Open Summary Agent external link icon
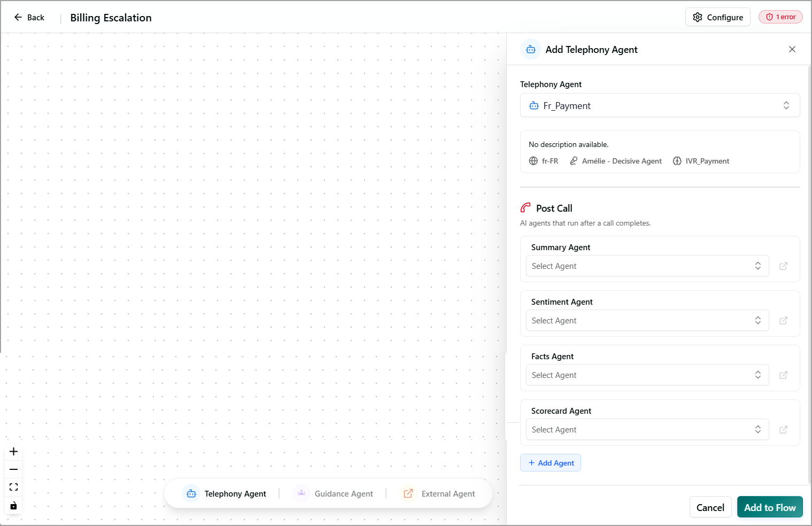This screenshot has height=526, width=812. (x=784, y=266)
